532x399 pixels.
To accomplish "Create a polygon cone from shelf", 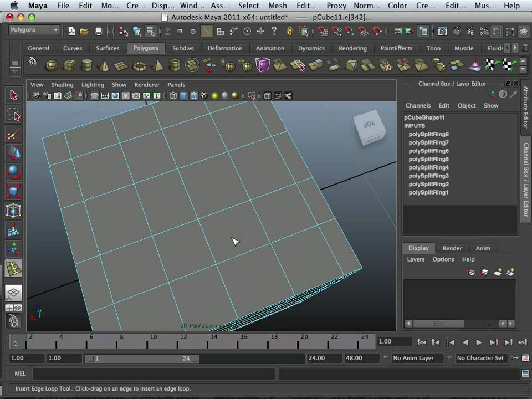I will coord(104,65).
